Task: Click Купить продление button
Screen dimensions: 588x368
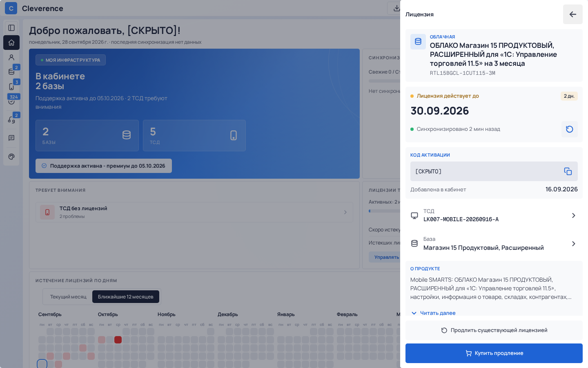Action: point(494,353)
